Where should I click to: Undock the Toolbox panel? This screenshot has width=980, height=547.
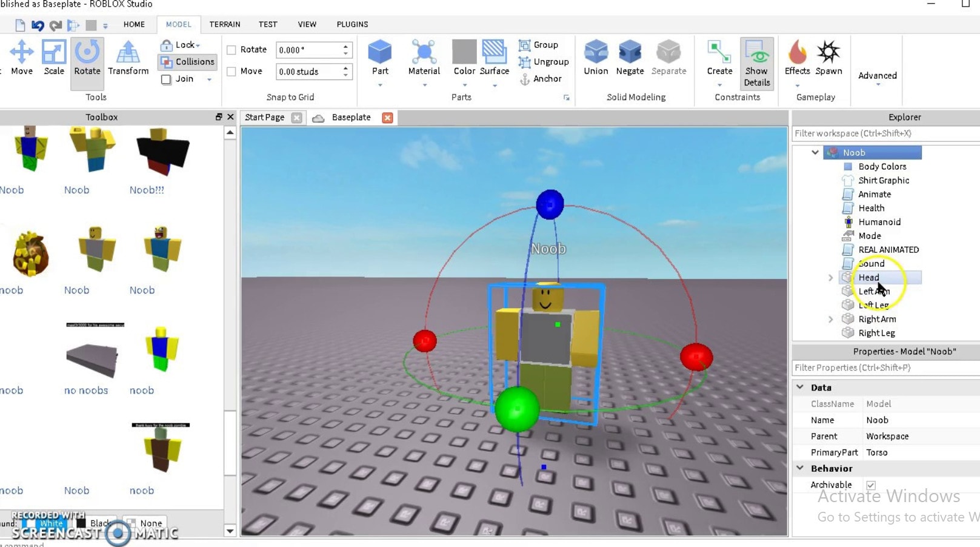pos(219,117)
